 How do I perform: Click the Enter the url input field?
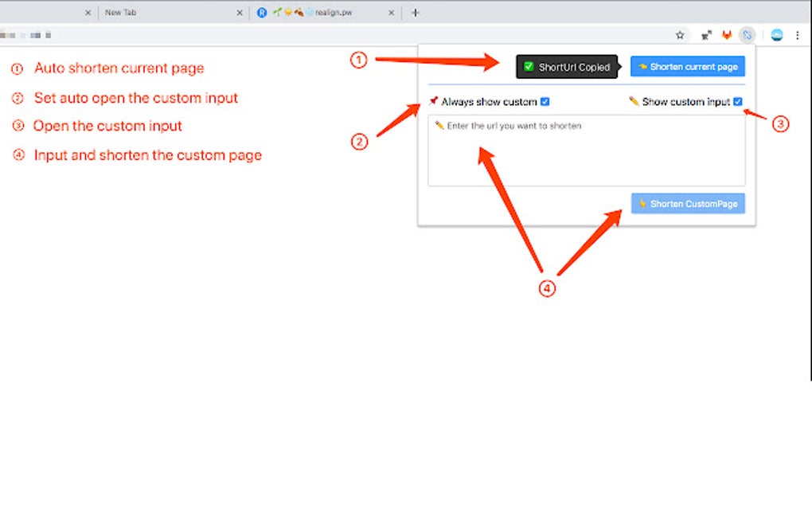click(586, 151)
